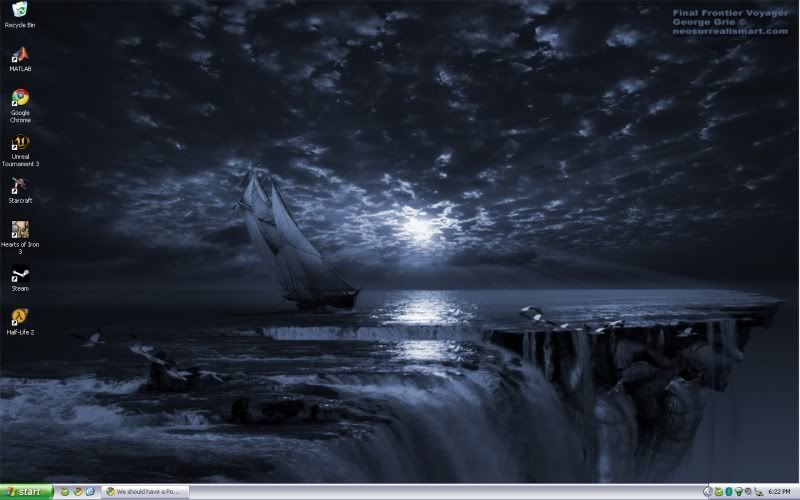Select the Half-Life 2 desktop shortcut
Viewport: 800px width, 500px height.
(x=20, y=321)
